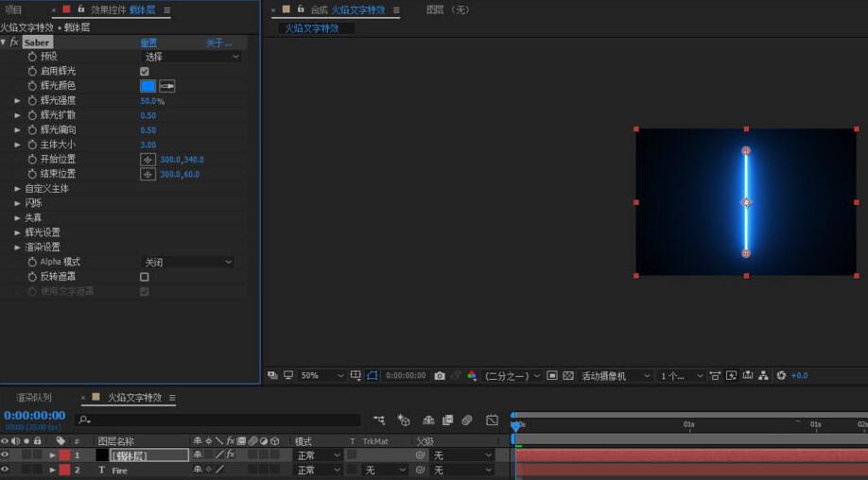Click the reset exposure icon in viewer

[781, 375]
